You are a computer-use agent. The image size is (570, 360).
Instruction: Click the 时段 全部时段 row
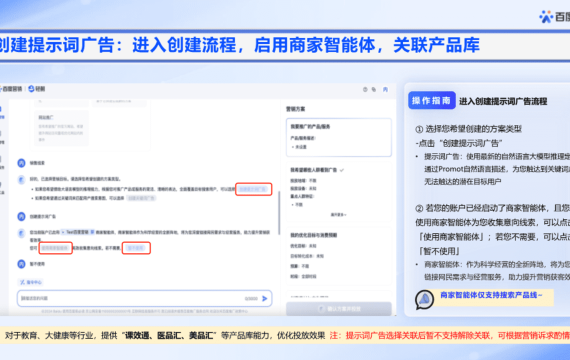(303, 276)
